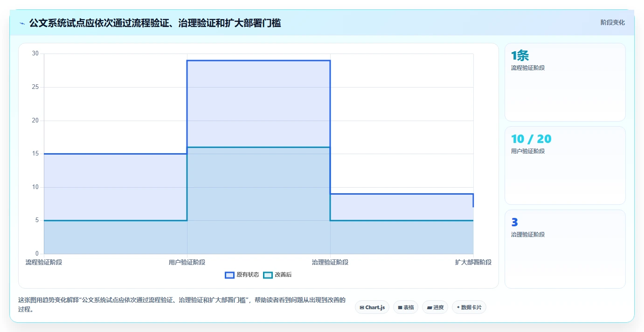Click the 阶段变化 label in header
The image size is (644, 332).
612,22
